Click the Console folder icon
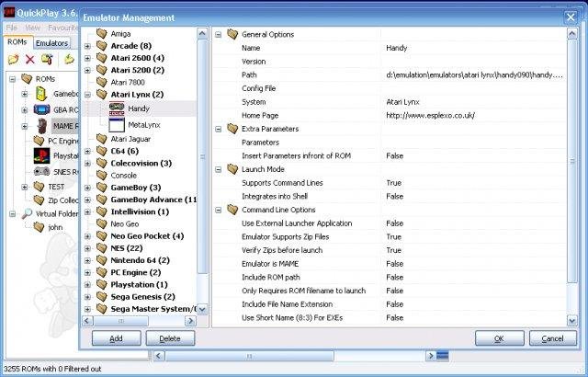Screen dimensions: 588x377 tap(102, 176)
